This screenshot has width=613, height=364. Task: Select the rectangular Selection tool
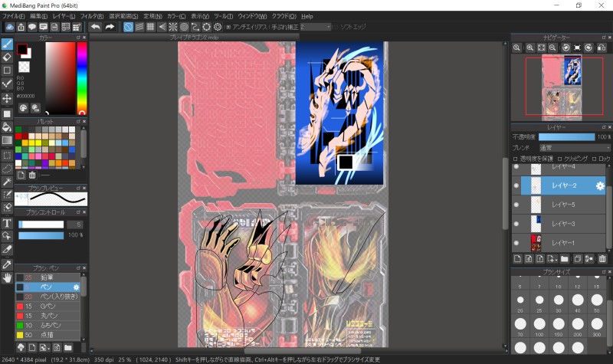pyautogui.click(x=7, y=156)
